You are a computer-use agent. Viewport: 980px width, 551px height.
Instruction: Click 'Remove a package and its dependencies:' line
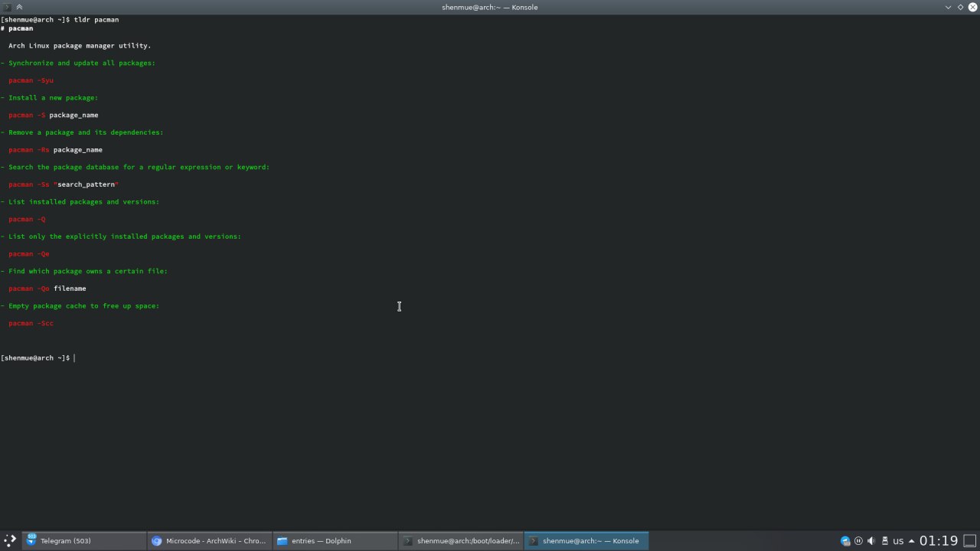click(82, 132)
